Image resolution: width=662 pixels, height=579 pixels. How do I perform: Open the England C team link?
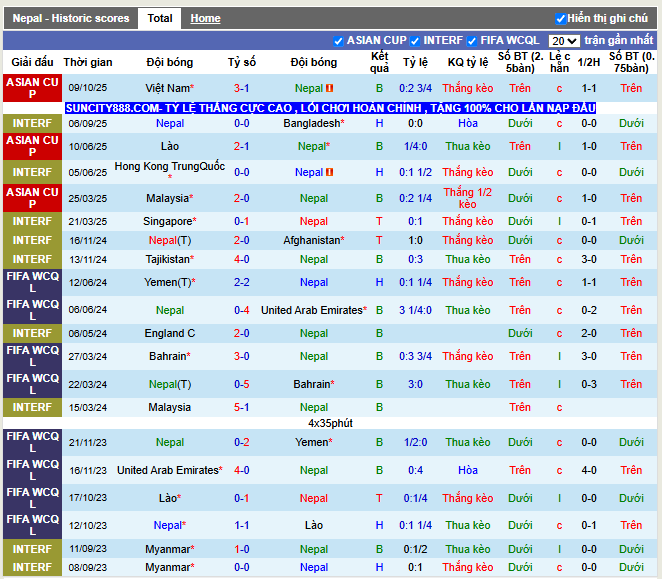pos(170,333)
